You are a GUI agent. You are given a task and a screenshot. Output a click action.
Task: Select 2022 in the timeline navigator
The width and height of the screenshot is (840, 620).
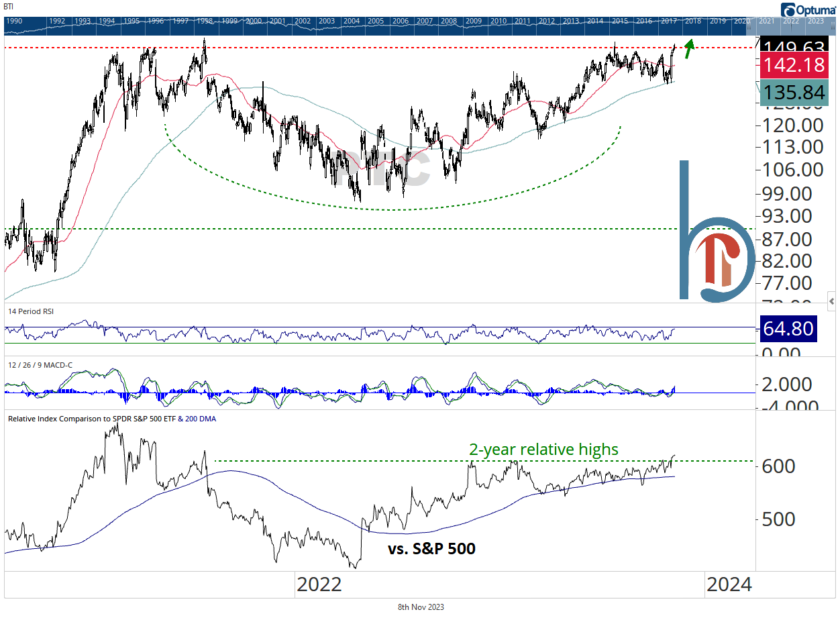point(791,21)
